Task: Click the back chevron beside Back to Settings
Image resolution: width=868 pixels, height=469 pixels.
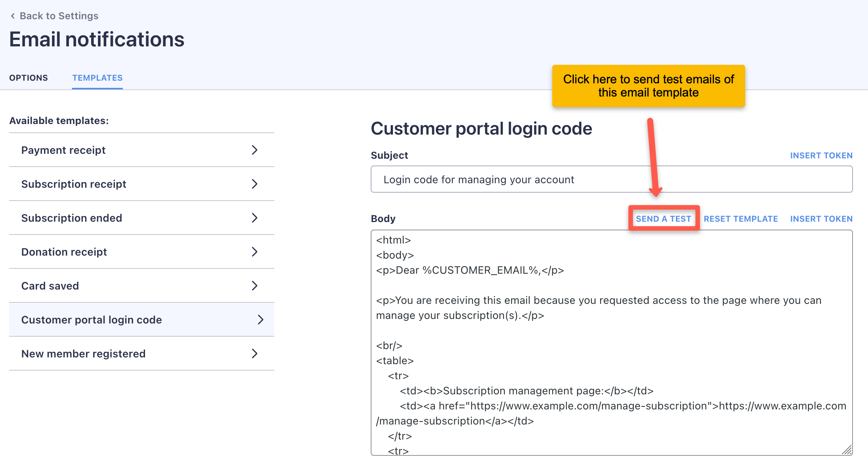Action: coord(12,15)
